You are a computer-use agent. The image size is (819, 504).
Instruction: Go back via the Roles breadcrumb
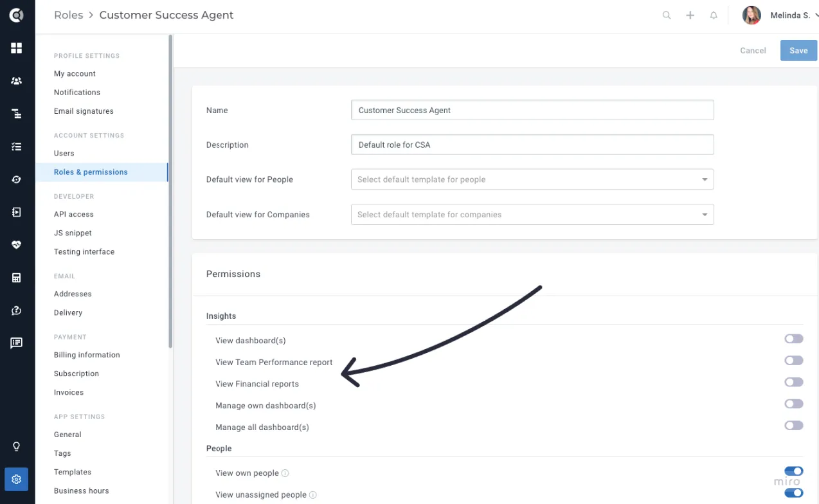tap(69, 15)
